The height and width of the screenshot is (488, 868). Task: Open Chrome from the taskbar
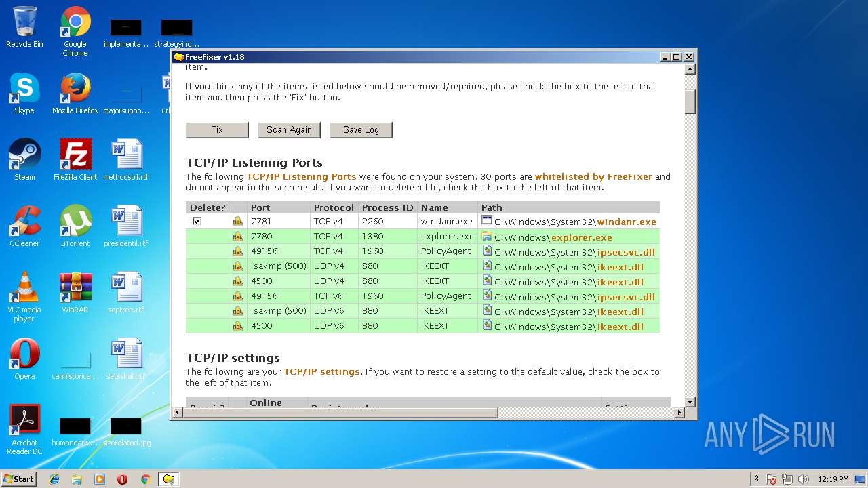click(145, 479)
